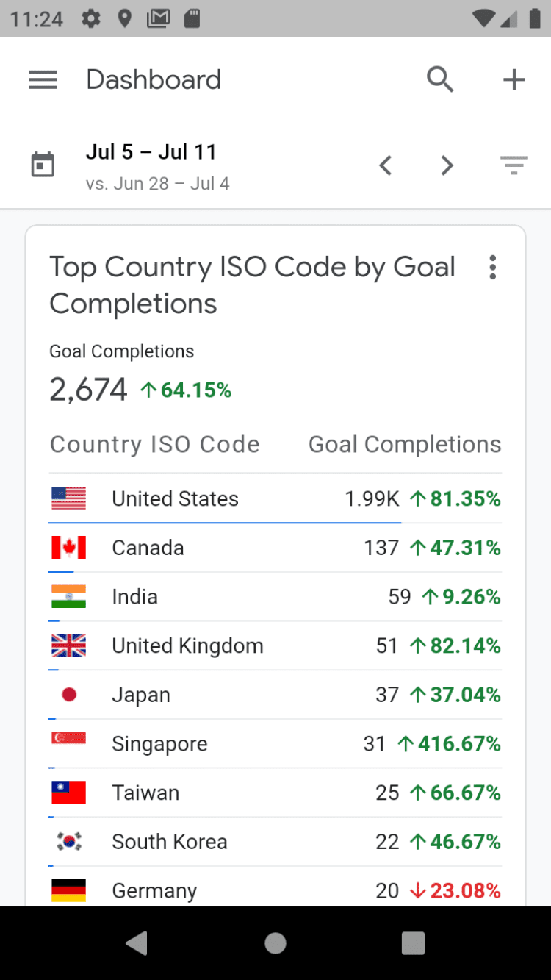Image resolution: width=551 pixels, height=980 pixels.
Task: Tap the Goal Completions column header
Action: click(x=405, y=444)
